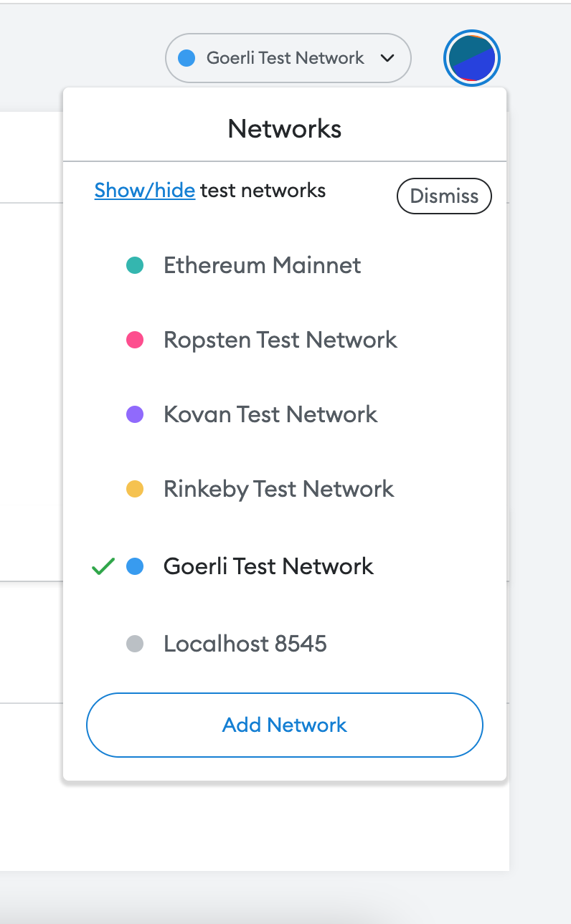This screenshot has height=924, width=571.
Task: Select Ethereum Mainnet from the networks list
Action: (x=263, y=266)
